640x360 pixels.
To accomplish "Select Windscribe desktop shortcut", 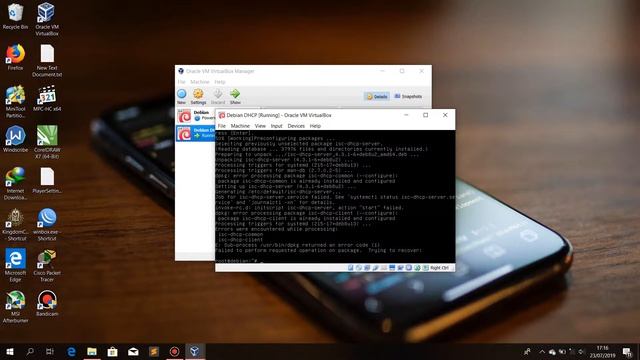I will pyautogui.click(x=16, y=139).
